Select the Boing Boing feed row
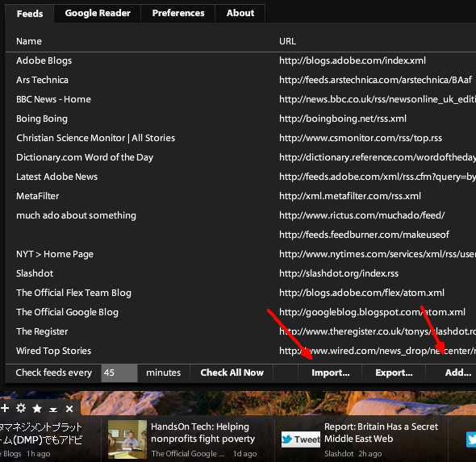This screenshot has height=462, width=476. 240,119
